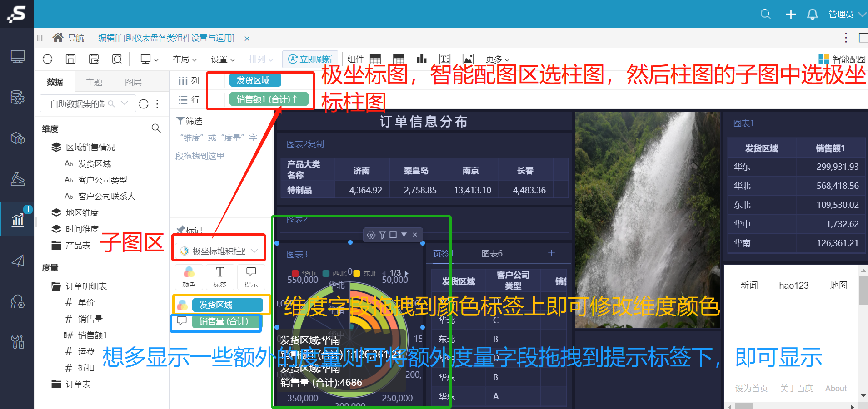
Task: Open the notification bell
Action: pyautogui.click(x=813, y=14)
